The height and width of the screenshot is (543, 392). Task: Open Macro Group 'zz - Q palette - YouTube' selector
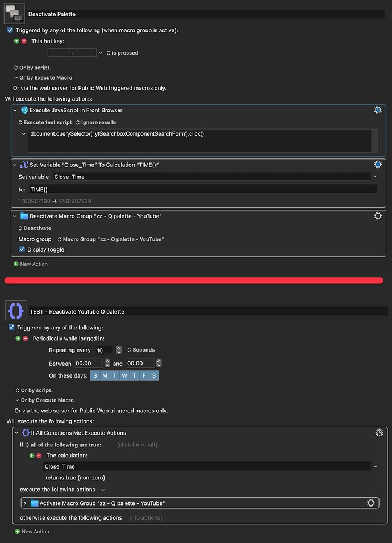pyautogui.click(x=111, y=239)
